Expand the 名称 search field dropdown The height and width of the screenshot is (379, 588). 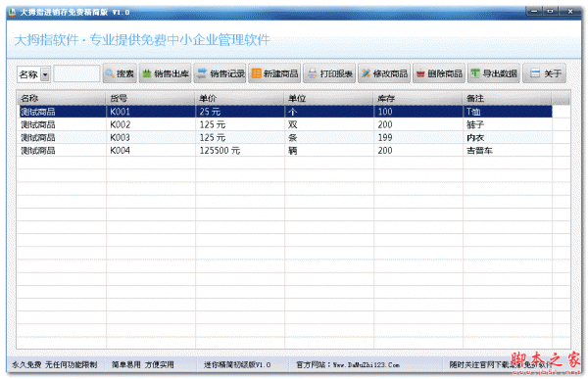click(x=45, y=74)
